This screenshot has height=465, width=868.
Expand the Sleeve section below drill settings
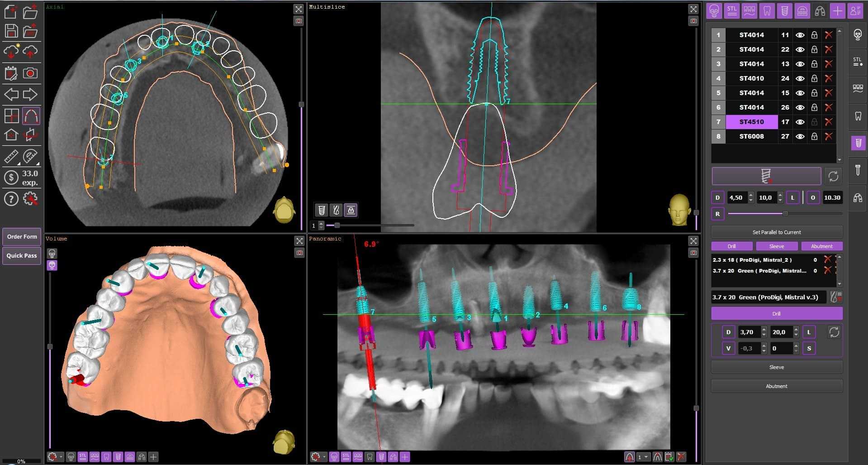click(x=776, y=367)
